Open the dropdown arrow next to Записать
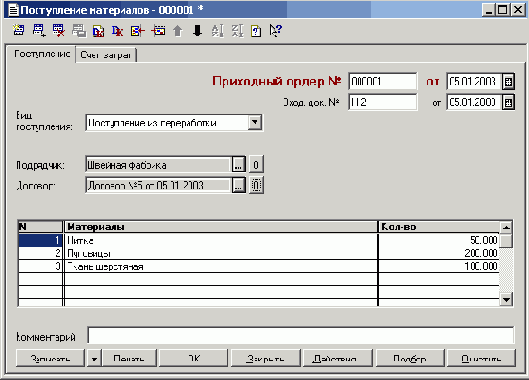529x380 pixels. pyautogui.click(x=94, y=358)
